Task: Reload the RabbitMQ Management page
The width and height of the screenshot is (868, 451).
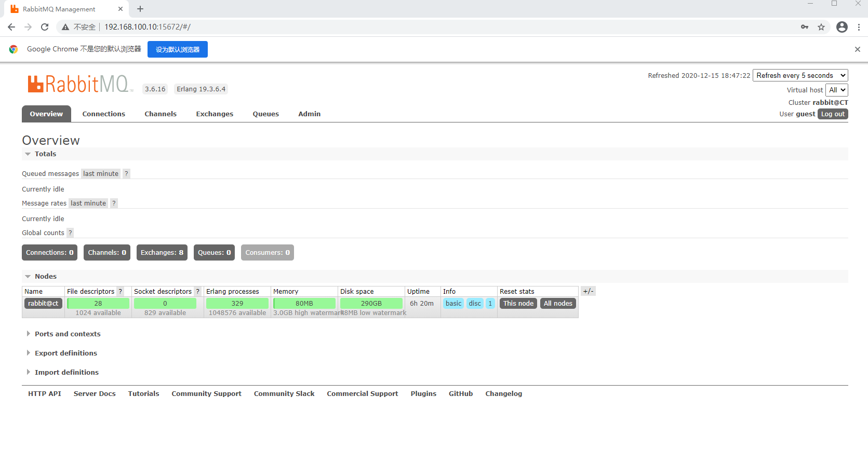Action: point(45,27)
